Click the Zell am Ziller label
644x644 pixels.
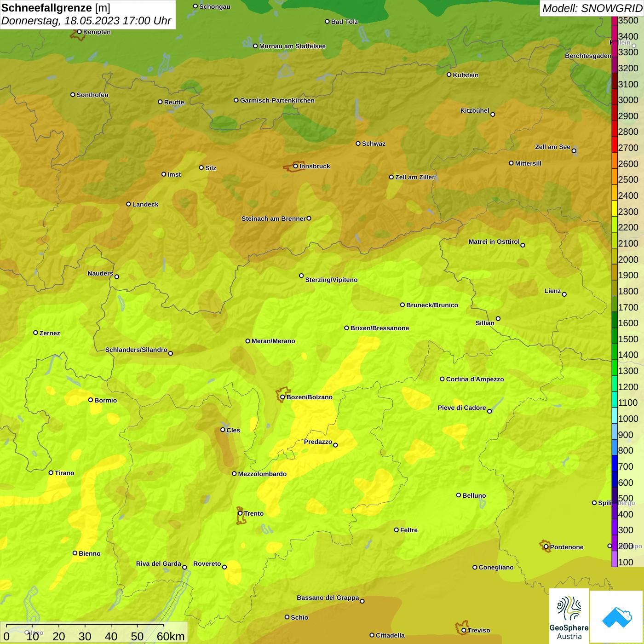tap(415, 177)
